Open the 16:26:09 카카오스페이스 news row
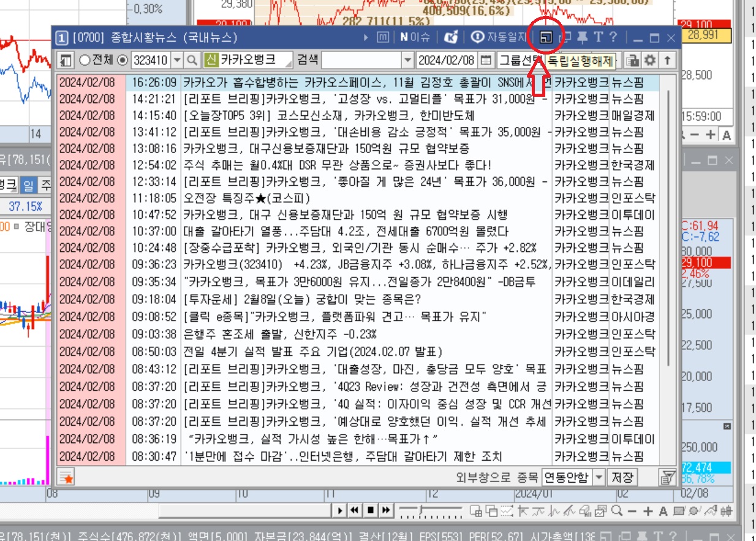 (x=358, y=82)
